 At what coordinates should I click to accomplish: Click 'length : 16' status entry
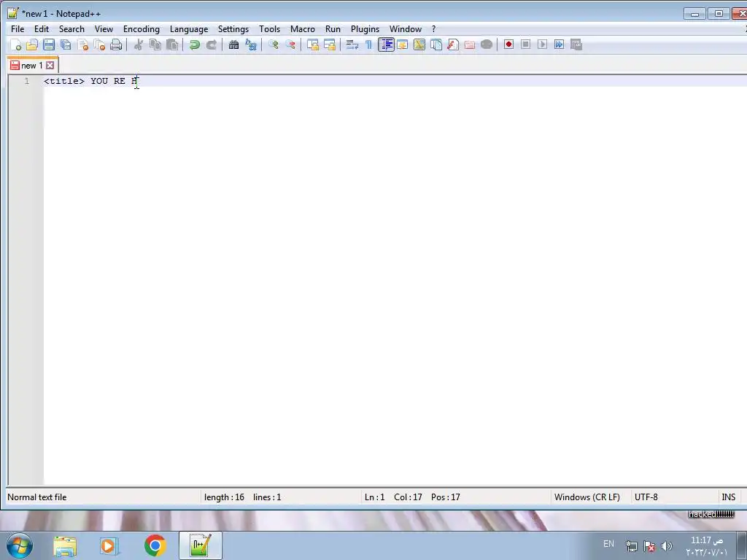[224, 497]
